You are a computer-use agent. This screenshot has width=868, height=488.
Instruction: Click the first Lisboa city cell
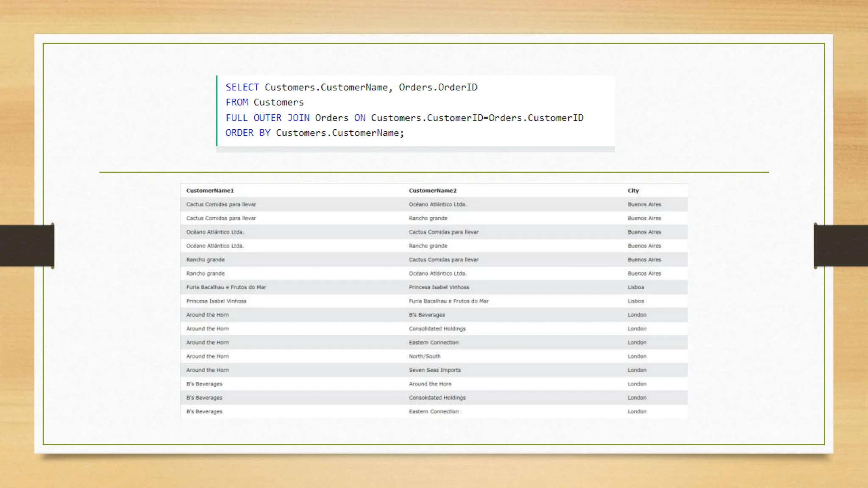[635, 287]
